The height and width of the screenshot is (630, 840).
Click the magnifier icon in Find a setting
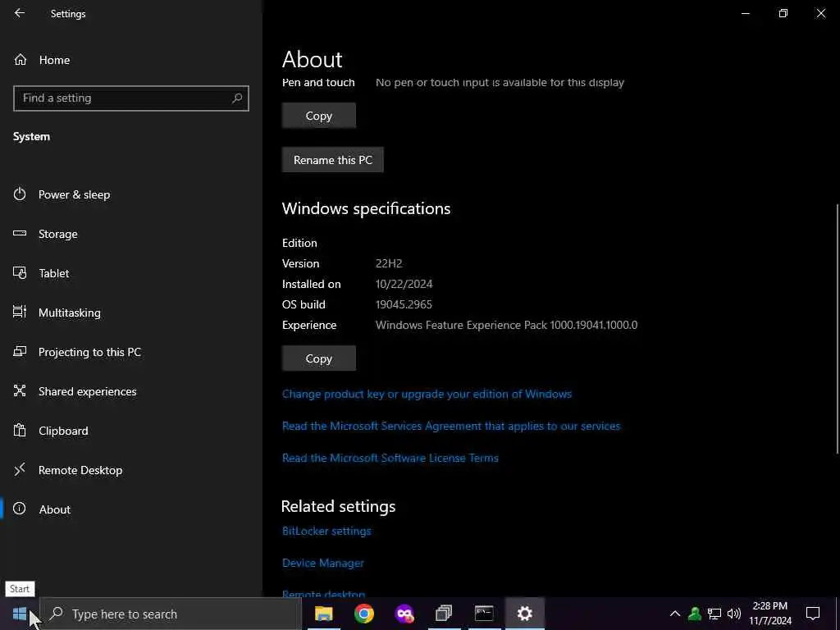[237, 98]
